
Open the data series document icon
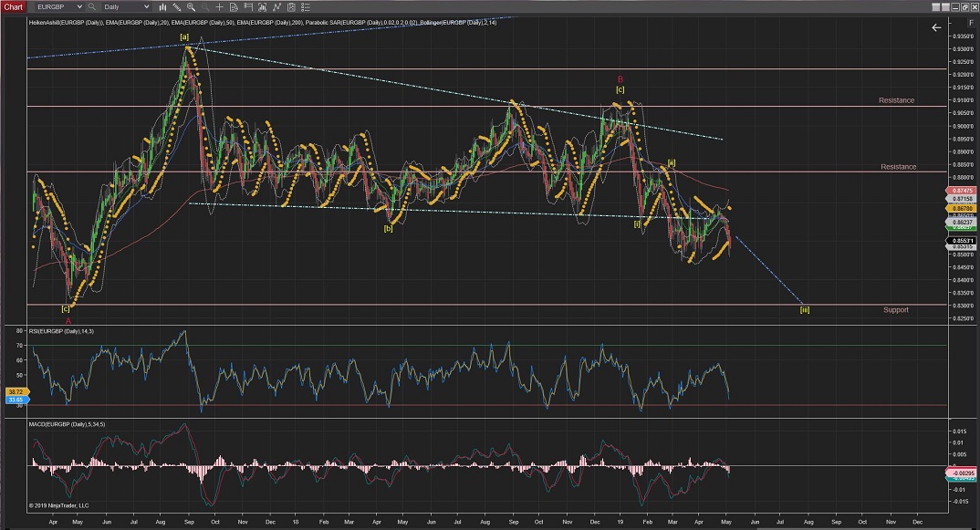pyautogui.click(x=234, y=7)
